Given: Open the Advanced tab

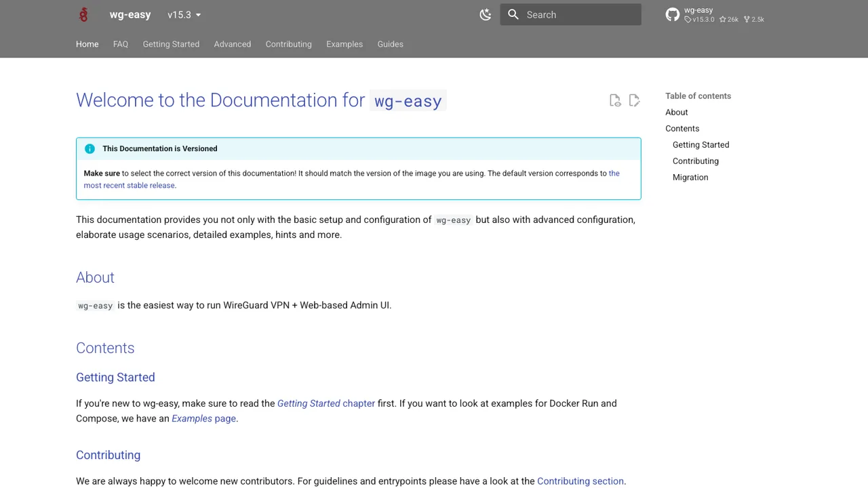Looking at the screenshot, I should coord(233,44).
